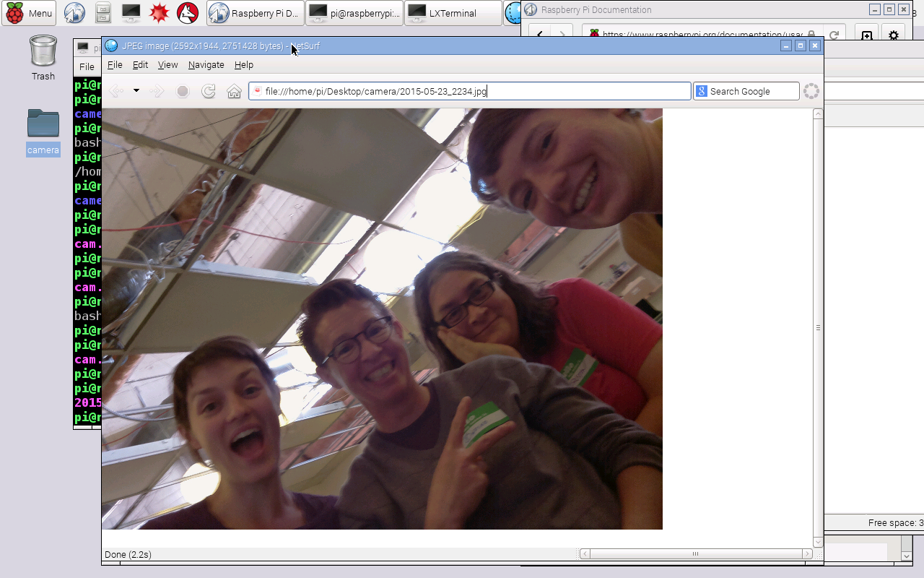The height and width of the screenshot is (578, 924).
Task: Click the scroll-down arrow in NetSurf
Action: (818, 542)
